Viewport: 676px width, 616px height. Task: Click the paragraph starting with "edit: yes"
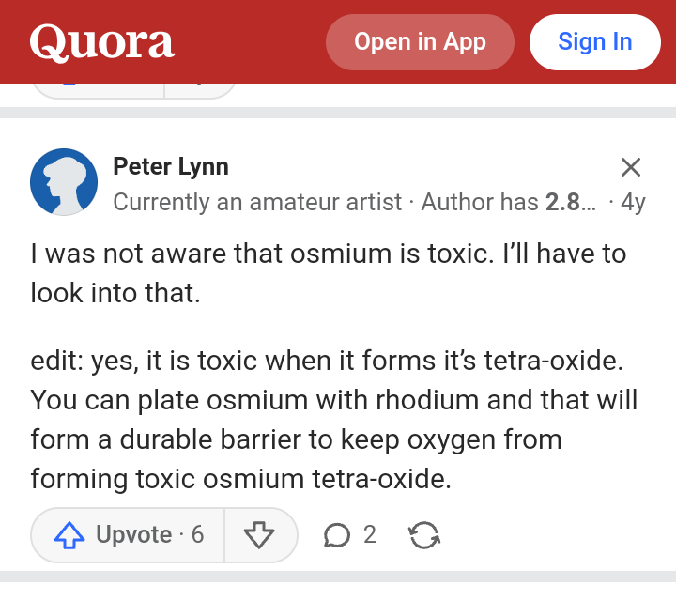point(333,420)
